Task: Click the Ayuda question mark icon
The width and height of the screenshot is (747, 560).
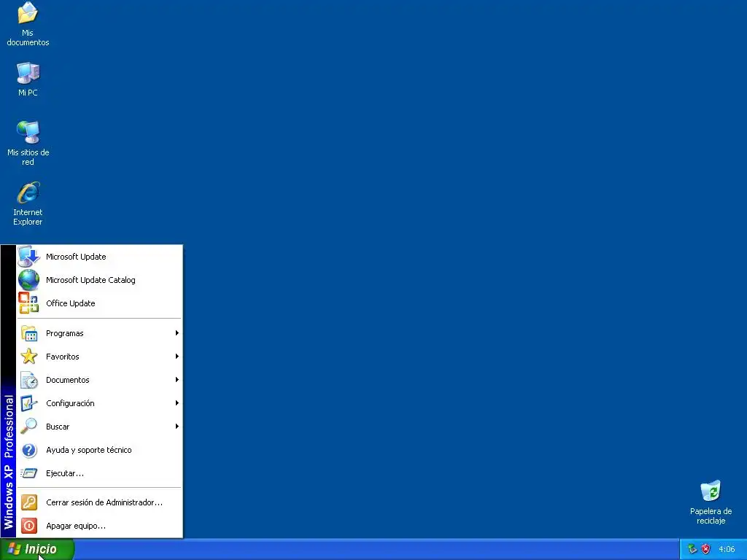Action: click(x=29, y=449)
